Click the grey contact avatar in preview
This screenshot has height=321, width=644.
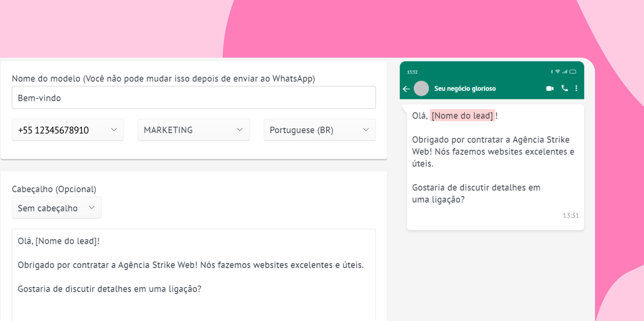point(421,89)
